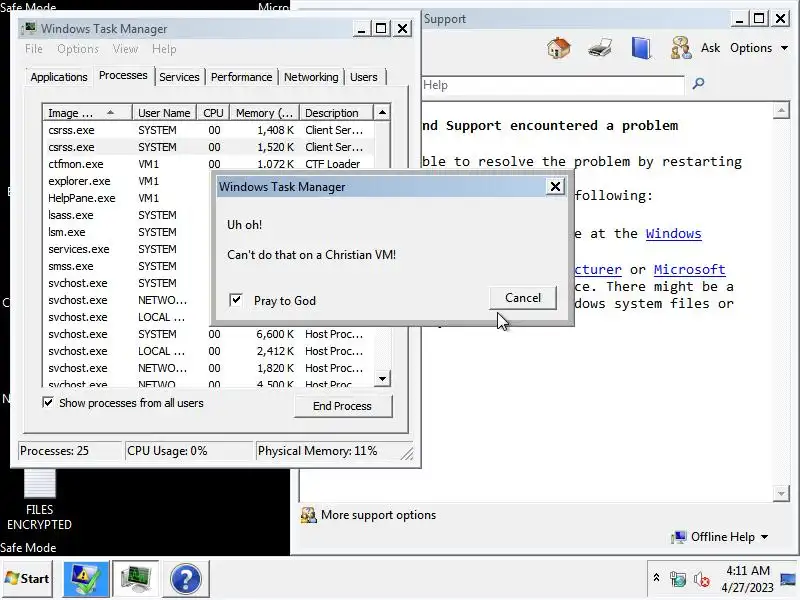The height and width of the screenshot is (600, 800).
Task: Show hidden tray icons arrow
Action: coord(657,578)
